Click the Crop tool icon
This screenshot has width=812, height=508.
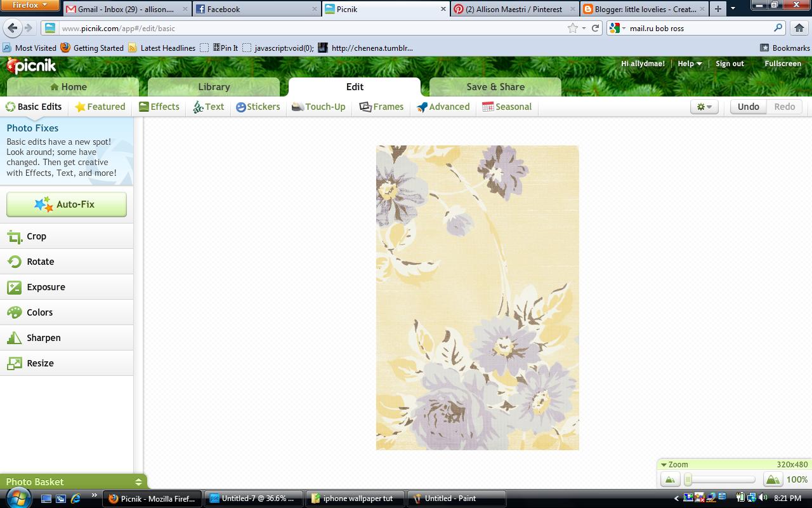click(x=14, y=236)
